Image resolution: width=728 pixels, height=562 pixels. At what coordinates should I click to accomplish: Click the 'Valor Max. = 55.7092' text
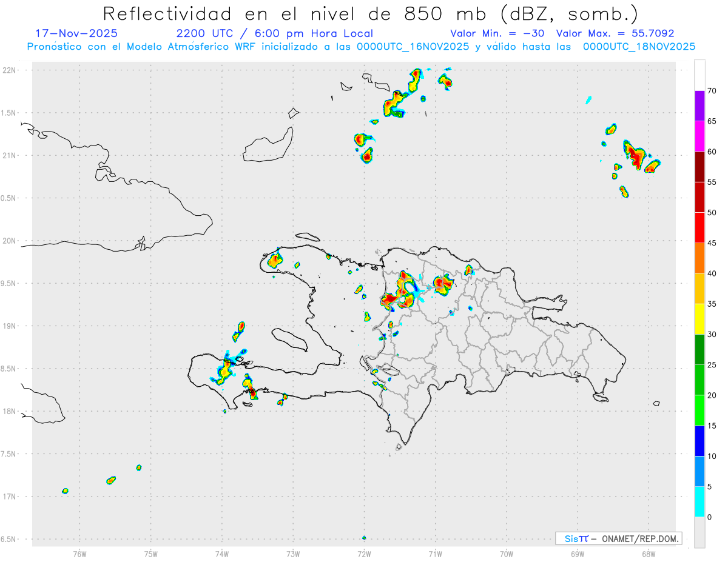point(615,33)
